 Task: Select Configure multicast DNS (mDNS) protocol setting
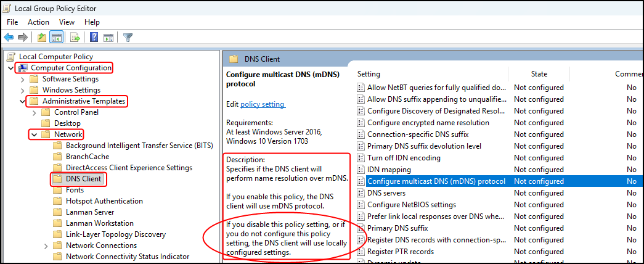pyautogui.click(x=436, y=181)
